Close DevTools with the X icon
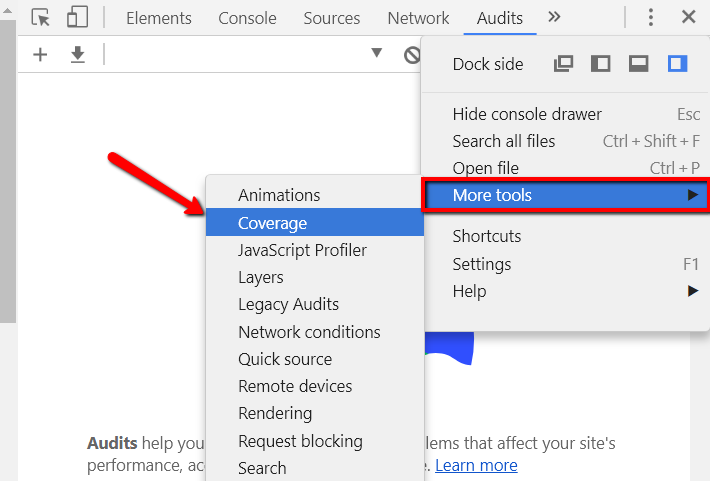The width and height of the screenshot is (710, 481). tap(688, 18)
